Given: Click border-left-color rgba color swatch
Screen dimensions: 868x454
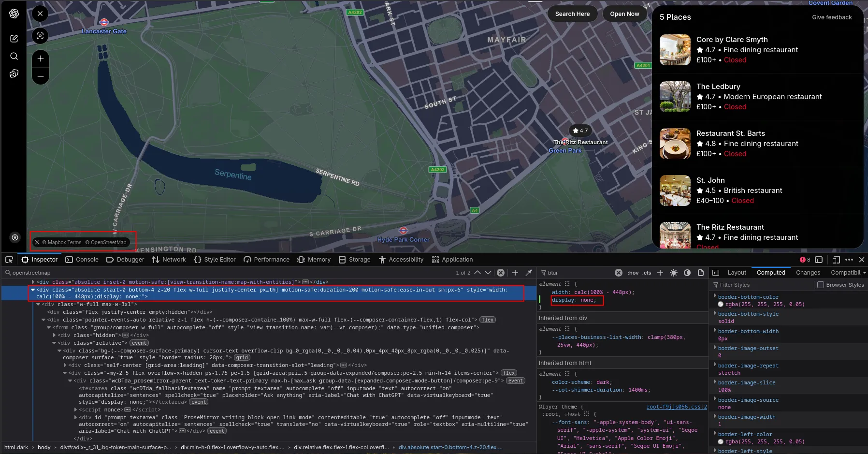Looking at the screenshot, I should click(x=721, y=441).
